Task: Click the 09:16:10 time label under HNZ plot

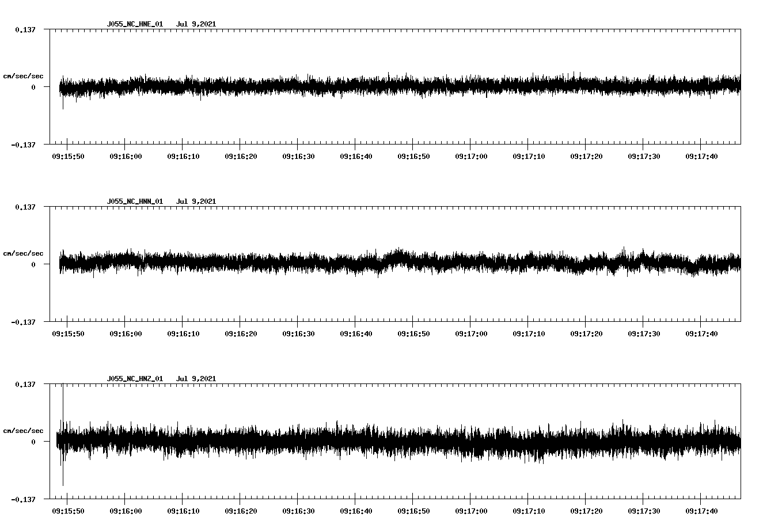Action: 183,511
